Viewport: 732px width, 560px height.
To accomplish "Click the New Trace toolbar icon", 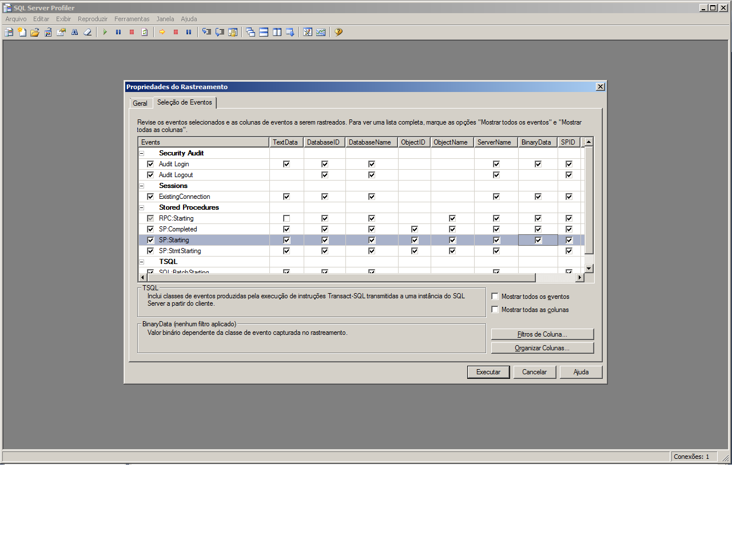I will coord(9,33).
